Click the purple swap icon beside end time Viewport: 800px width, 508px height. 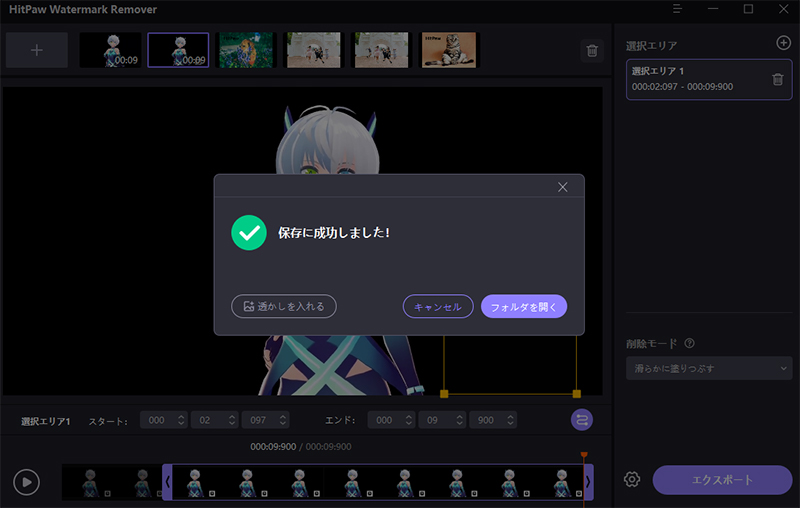582,420
